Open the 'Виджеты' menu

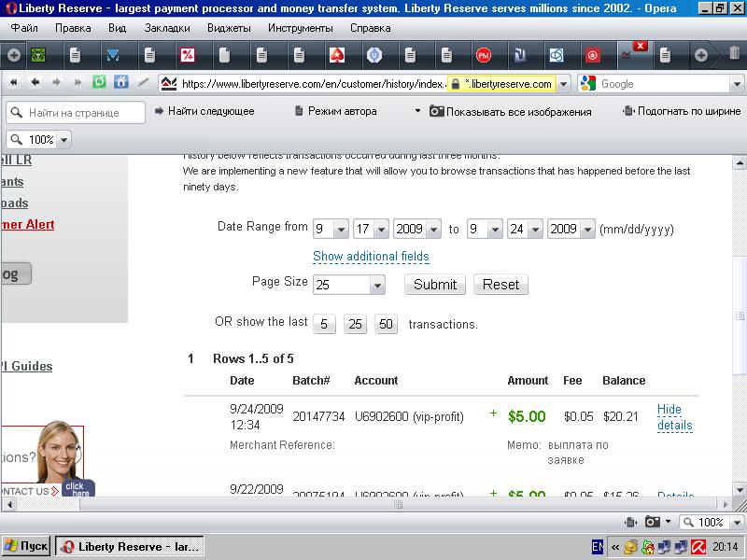click(229, 28)
